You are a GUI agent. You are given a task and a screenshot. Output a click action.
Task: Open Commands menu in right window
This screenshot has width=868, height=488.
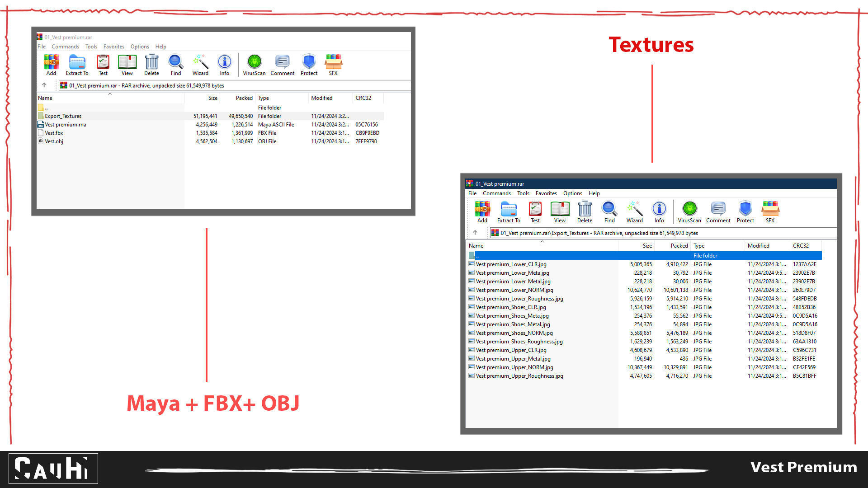tap(496, 193)
